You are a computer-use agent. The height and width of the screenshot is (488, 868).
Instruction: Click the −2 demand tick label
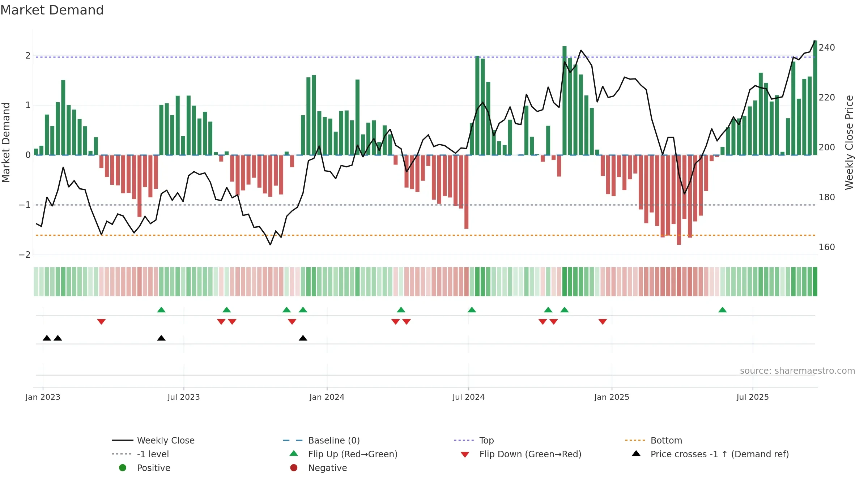click(x=25, y=255)
